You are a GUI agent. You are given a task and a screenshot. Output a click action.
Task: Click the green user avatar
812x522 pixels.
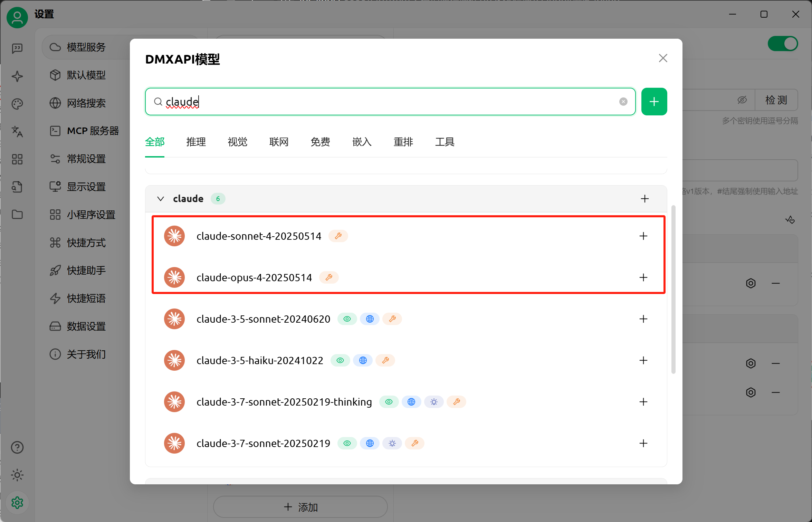17,18
